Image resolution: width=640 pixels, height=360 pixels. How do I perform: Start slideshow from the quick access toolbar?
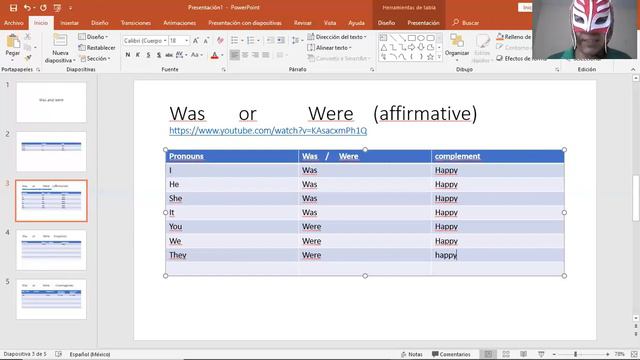57,8
